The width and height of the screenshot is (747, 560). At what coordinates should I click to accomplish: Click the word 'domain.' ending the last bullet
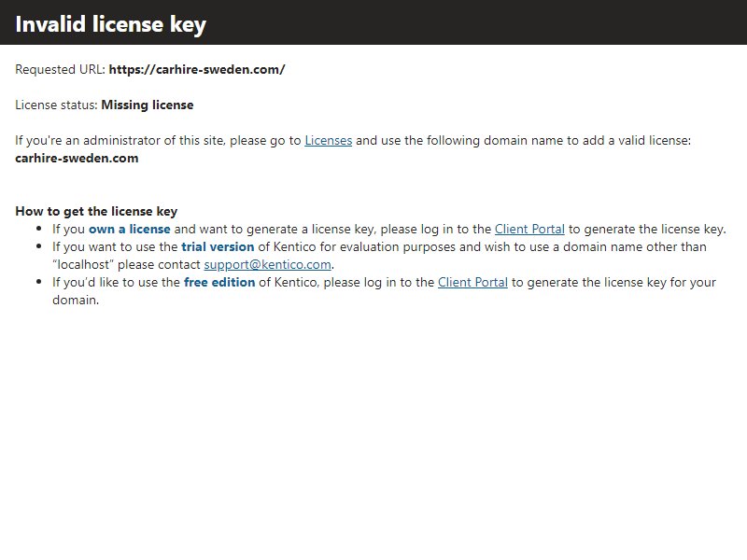point(76,300)
